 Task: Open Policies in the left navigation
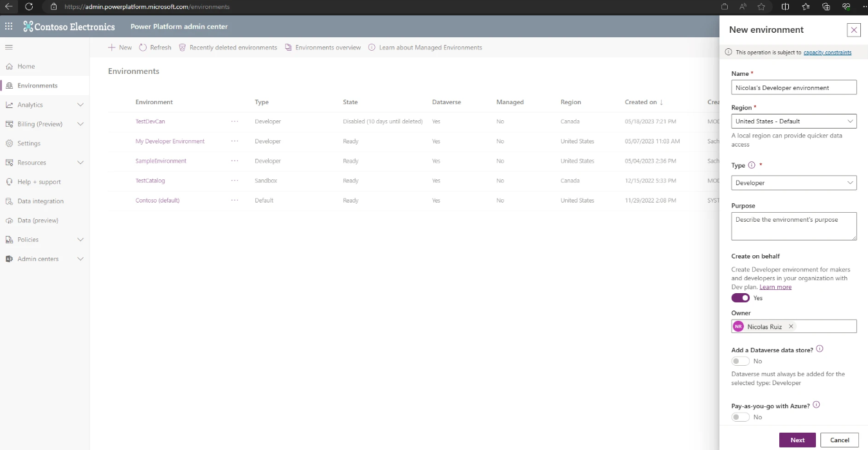(x=28, y=240)
